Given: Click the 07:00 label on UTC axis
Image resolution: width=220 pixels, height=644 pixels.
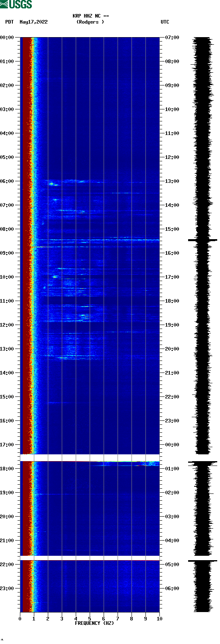Looking at the screenshot, I should (172, 38).
